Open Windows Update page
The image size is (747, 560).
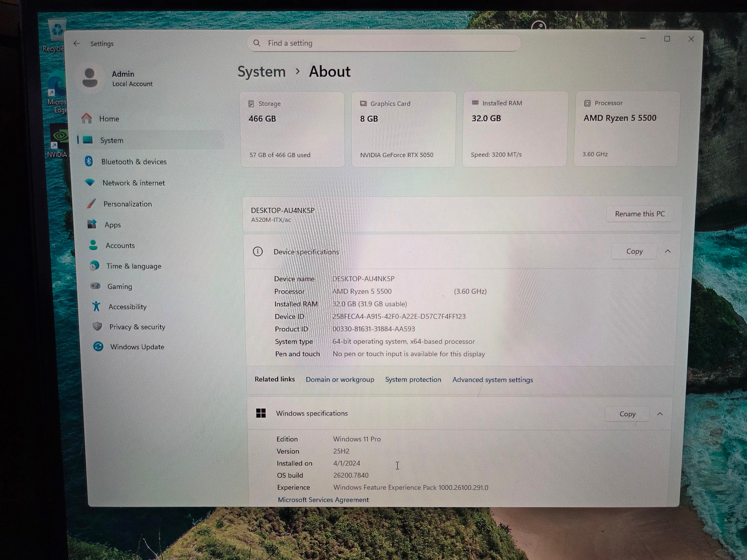pyautogui.click(x=137, y=347)
